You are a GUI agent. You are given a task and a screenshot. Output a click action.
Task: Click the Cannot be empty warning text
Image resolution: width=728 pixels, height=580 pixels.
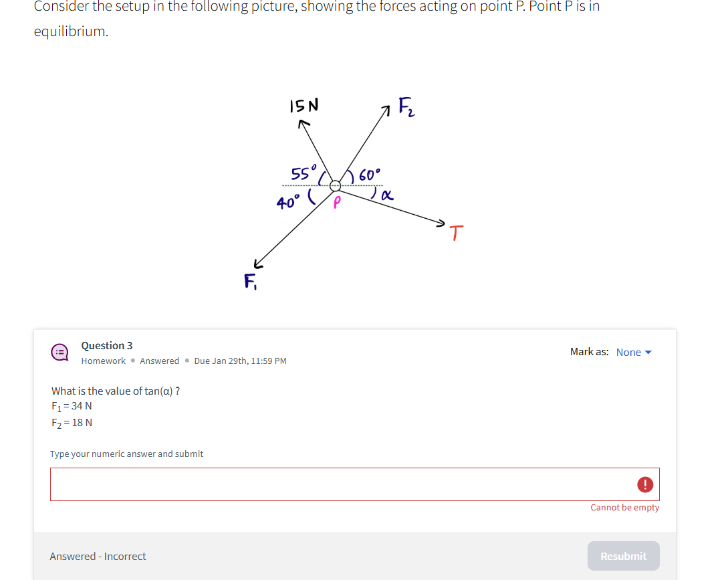coord(624,507)
